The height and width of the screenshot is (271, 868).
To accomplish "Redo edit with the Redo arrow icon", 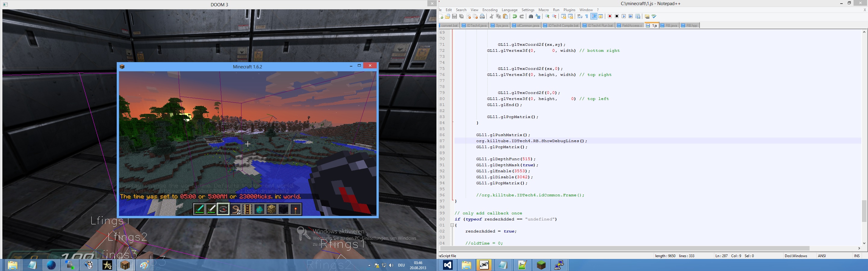I will click(522, 16).
